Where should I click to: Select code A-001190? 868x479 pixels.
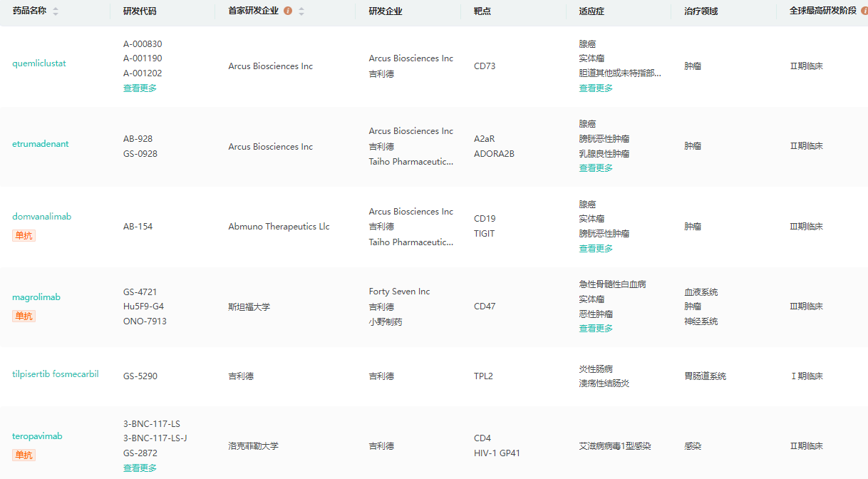click(x=143, y=58)
